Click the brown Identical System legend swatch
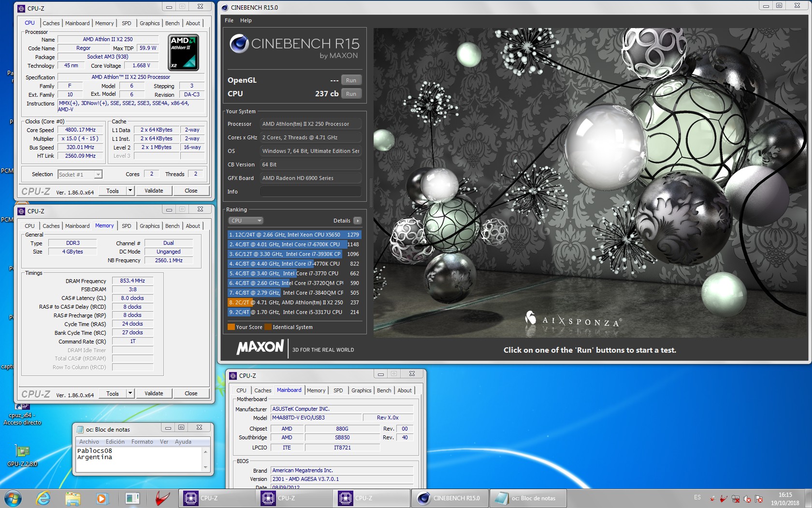812x508 pixels. click(x=268, y=327)
